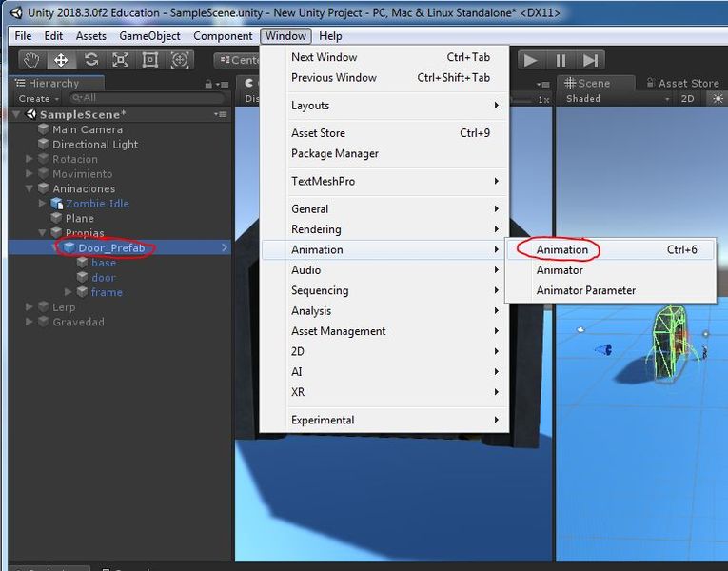The width and height of the screenshot is (728, 571).
Task: Open the TextMeshPro submenu
Action: tap(384, 182)
